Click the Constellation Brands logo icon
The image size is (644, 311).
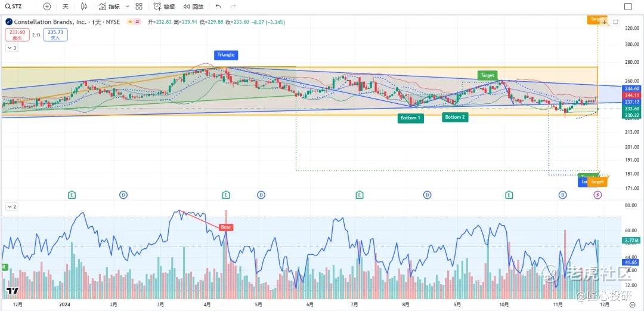click(x=9, y=22)
